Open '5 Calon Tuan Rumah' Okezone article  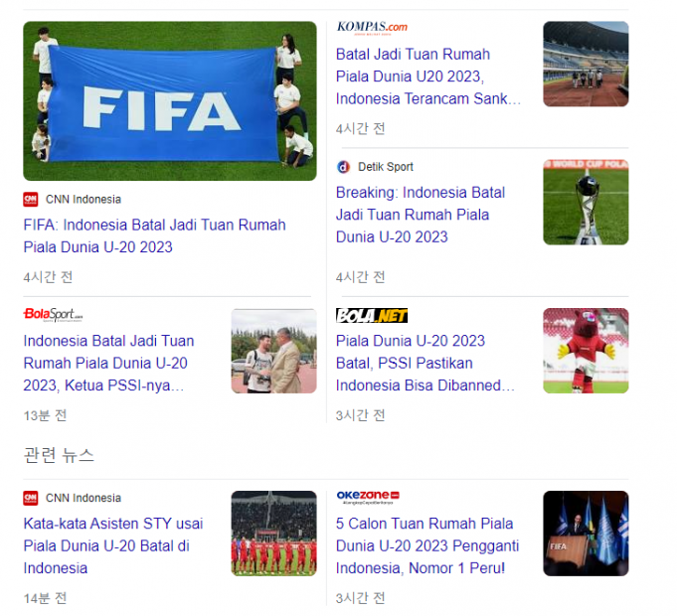[424, 545]
